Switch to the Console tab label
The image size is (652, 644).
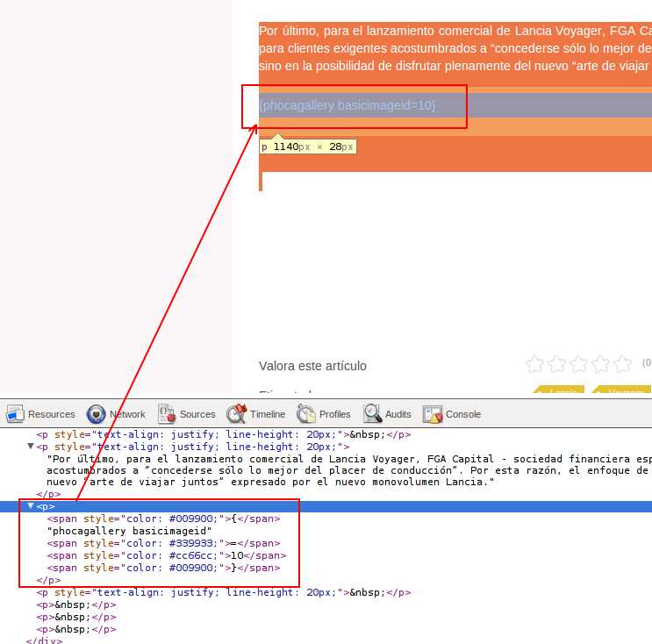click(x=463, y=414)
